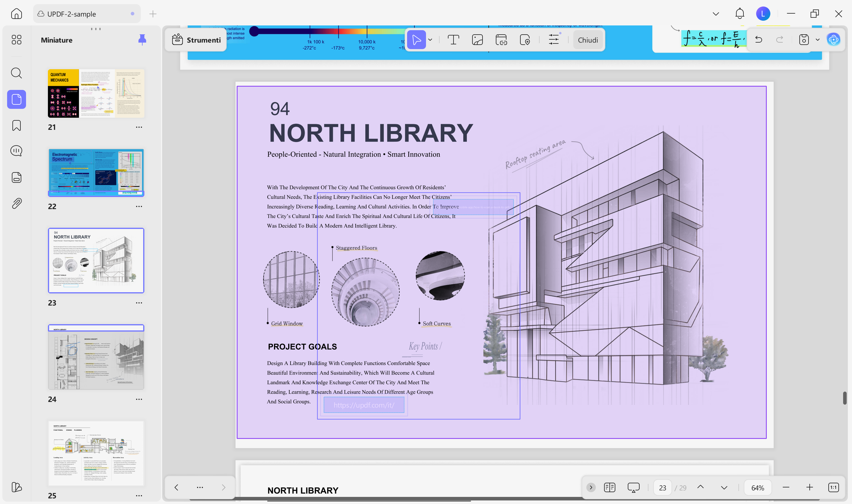The width and height of the screenshot is (852, 504).
Task: Expand the selection tool dropdown arrow
Action: point(430,40)
